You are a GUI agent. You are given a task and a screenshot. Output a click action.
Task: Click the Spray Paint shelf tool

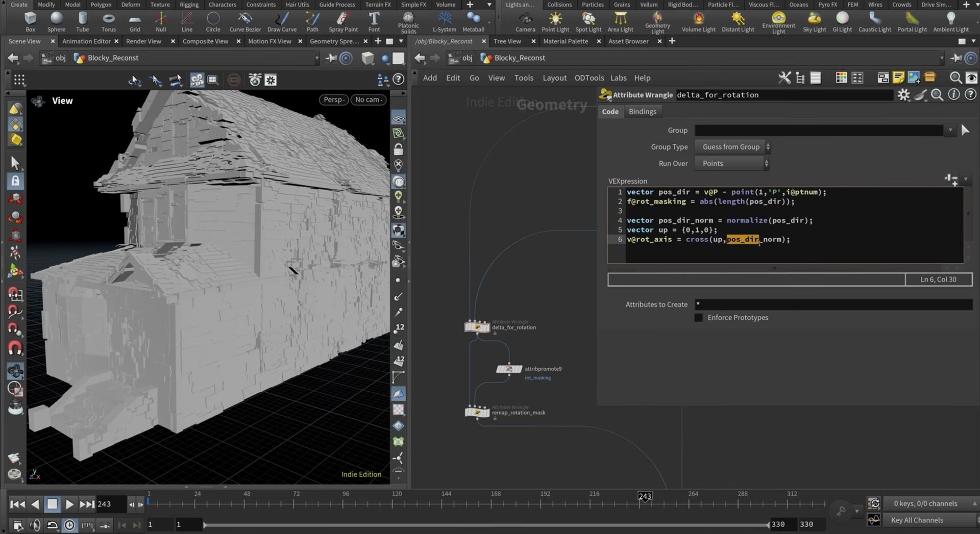(343, 22)
